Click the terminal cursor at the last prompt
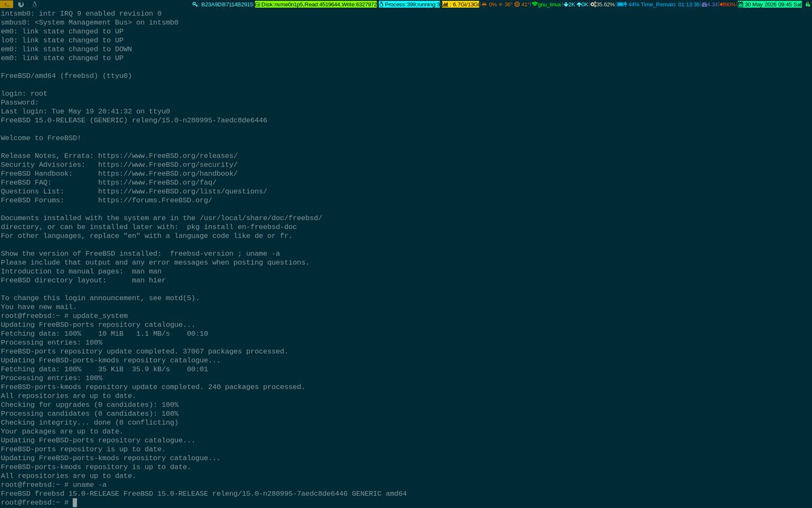The height and width of the screenshot is (508, 812). 75,503
